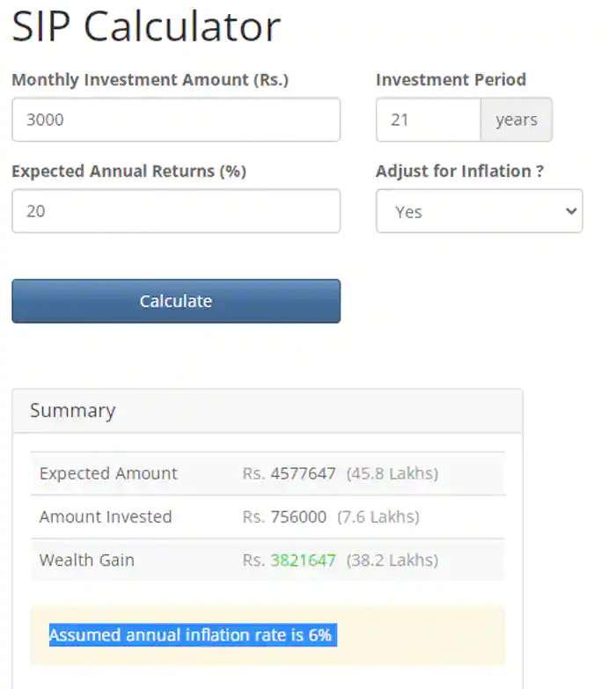
Task: Click the Adjust for Inflation ? label
Action: pyautogui.click(x=460, y=172)
